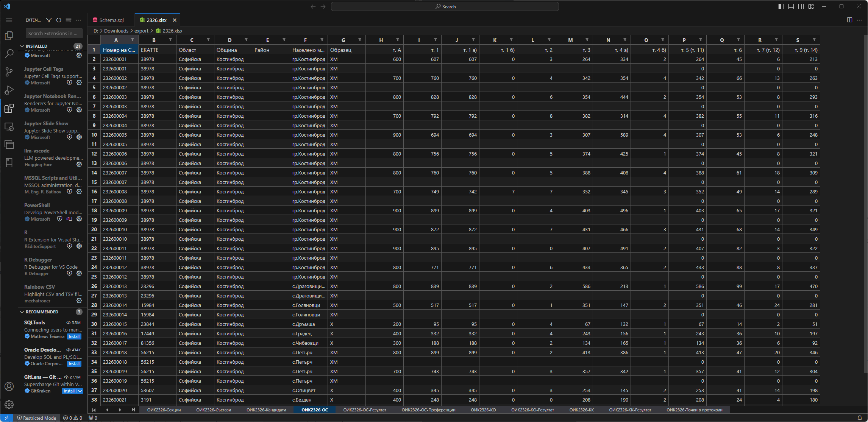Split the editor to the right
868x422 pixels.
click(x=849, y=20)
